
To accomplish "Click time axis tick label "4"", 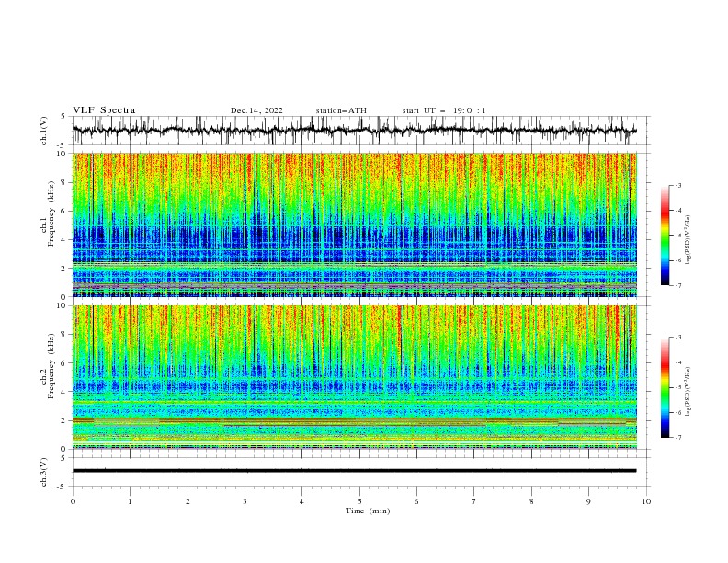I will [301, 501].
